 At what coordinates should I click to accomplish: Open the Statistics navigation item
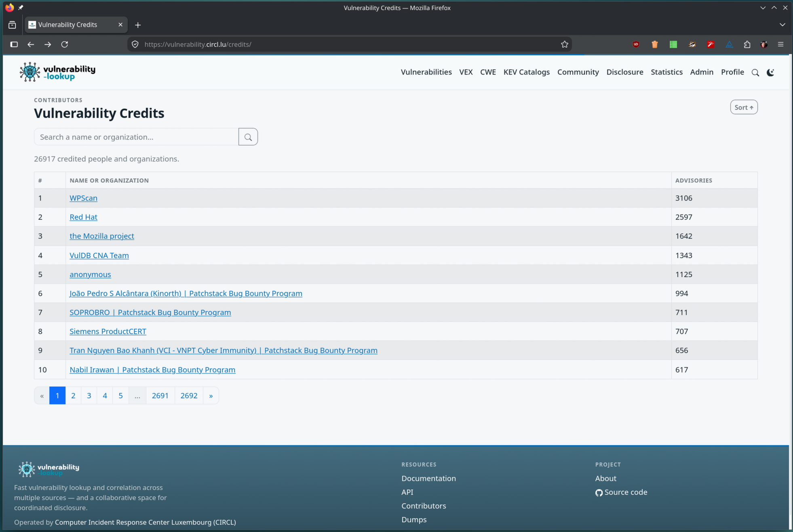click(666, 72)
